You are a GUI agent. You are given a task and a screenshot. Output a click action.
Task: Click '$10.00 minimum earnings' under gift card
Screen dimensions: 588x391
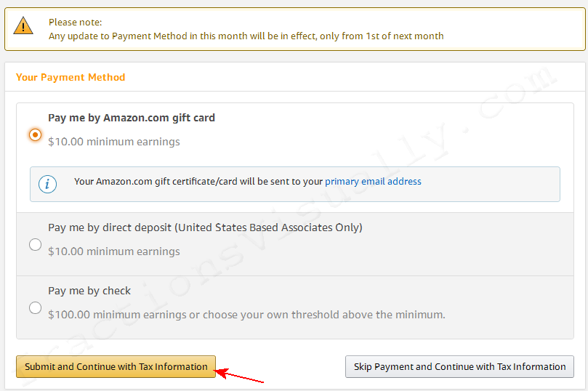(x=114, y=142)
